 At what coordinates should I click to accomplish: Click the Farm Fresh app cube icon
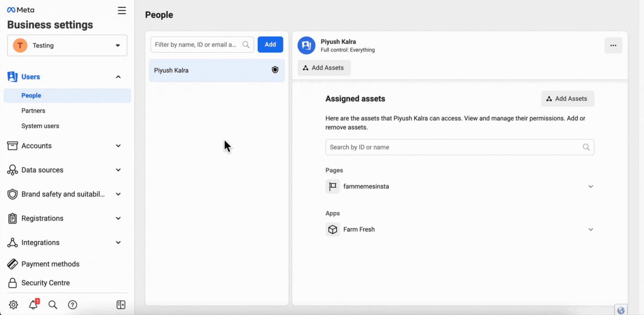333,229
